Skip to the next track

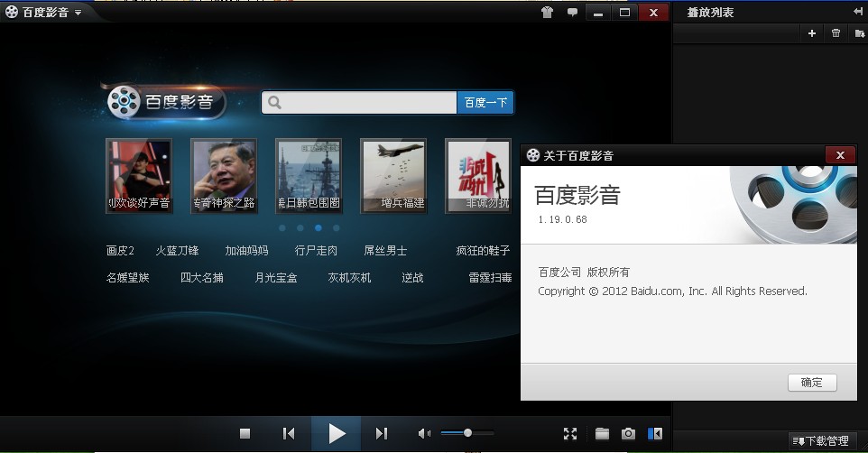[382, 434]
